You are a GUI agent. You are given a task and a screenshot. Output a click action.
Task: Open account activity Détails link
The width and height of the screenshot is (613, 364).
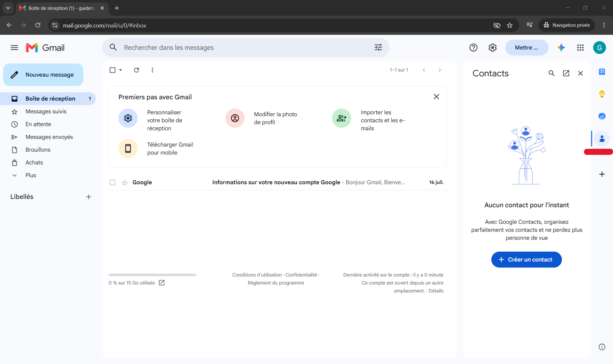(x=436, y=291)
